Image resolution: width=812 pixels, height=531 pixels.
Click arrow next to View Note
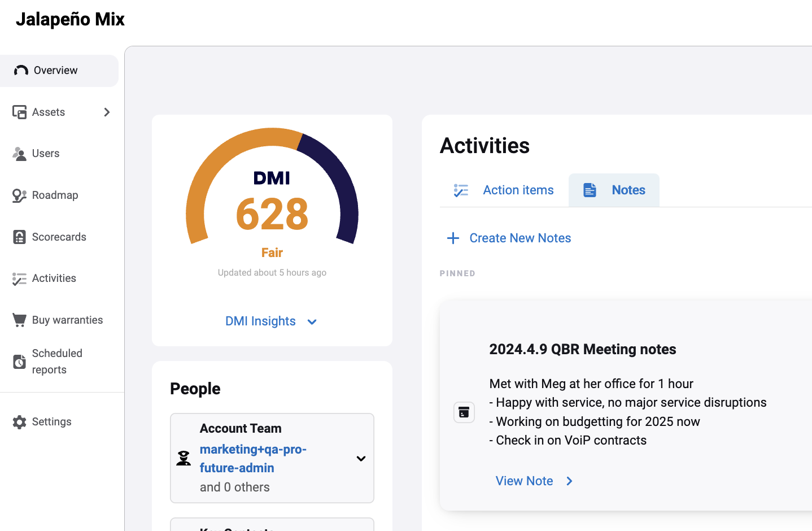(569, 481)
